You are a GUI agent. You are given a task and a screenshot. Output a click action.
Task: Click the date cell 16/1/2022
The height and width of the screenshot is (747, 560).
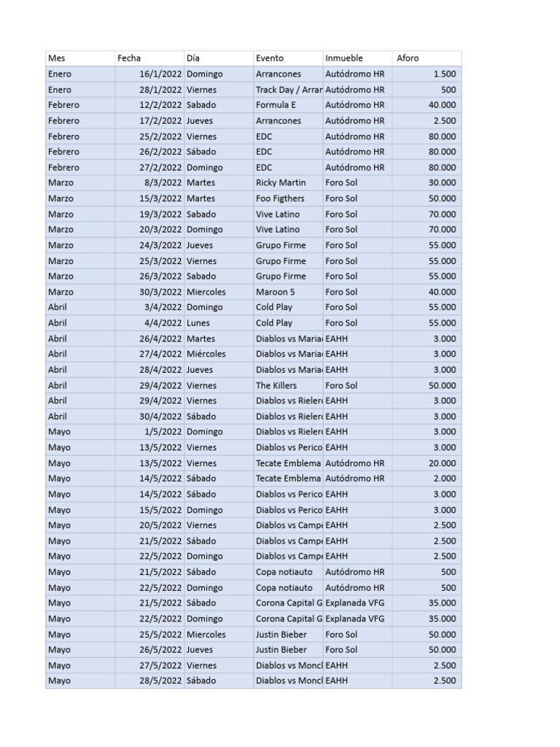(x=149, y=74)
